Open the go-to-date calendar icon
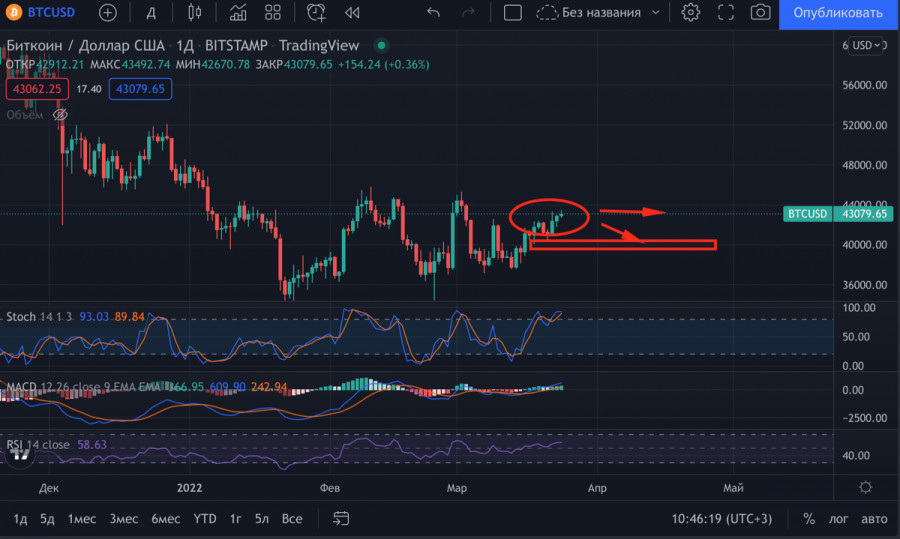 click(x=341, y=519)
